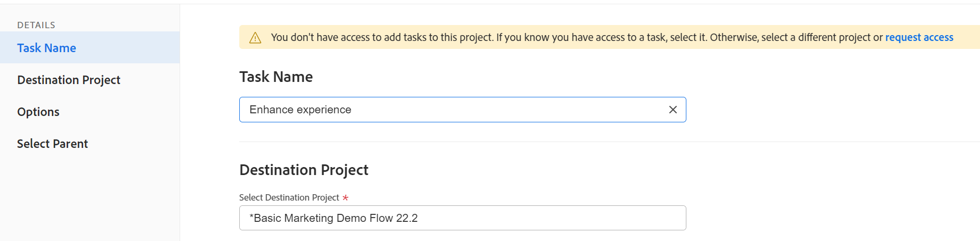This screenshot has height=241, width=980.
Task: Jump to the Select Parent section
Action: [x=52, y=144]
